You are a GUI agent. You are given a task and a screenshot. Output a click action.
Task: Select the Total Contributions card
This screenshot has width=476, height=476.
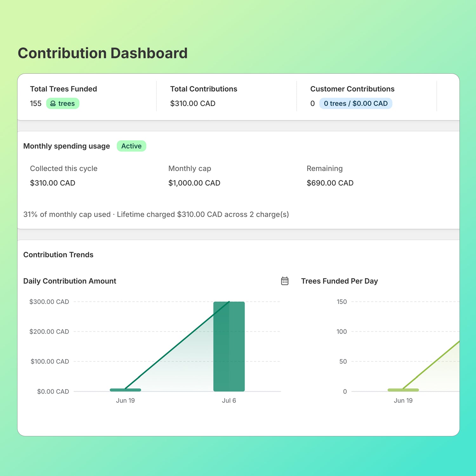[x=227, y=96]
